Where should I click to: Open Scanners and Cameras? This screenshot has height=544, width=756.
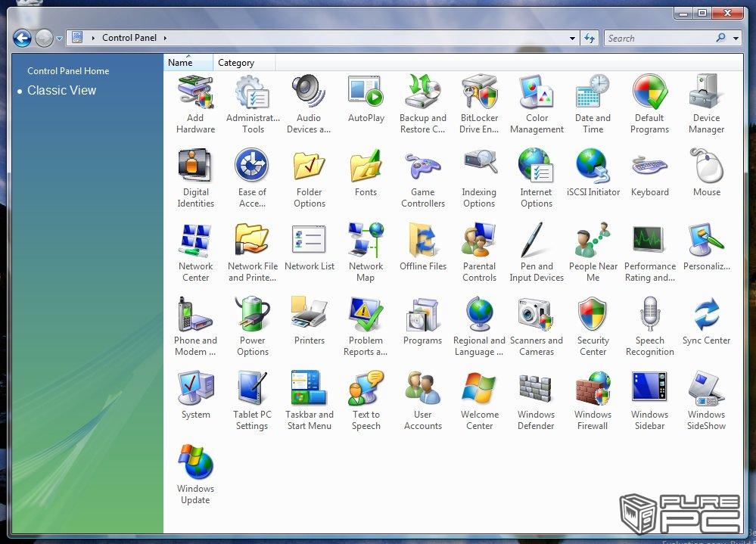coord(536,327)
